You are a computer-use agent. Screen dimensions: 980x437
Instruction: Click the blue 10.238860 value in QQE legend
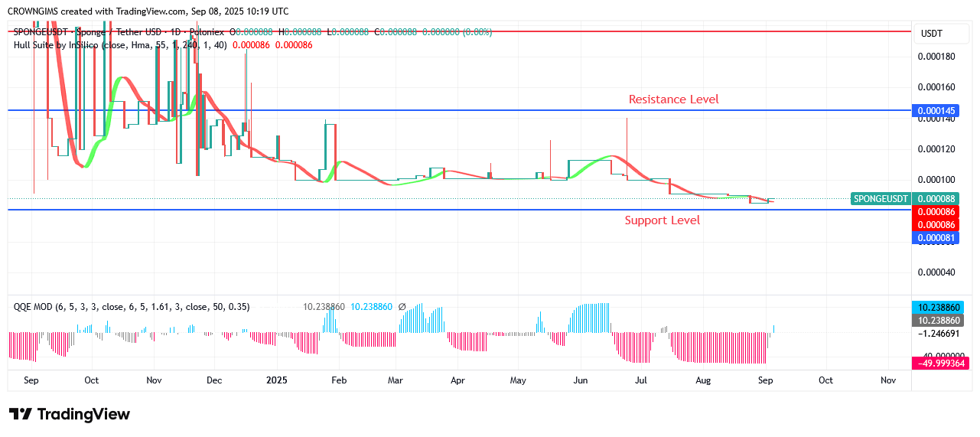(372, 306)
